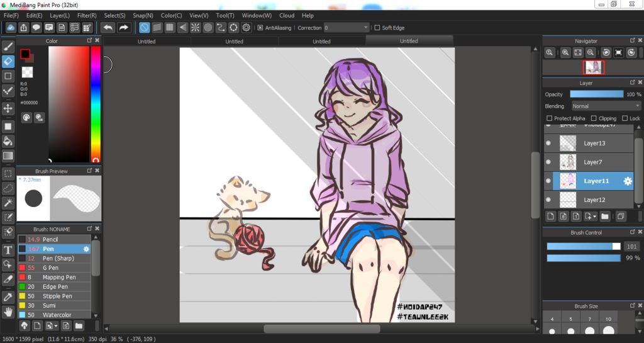644x343 pixels.
Task: Select the Eraser tool
Action: tap(8, 61)
